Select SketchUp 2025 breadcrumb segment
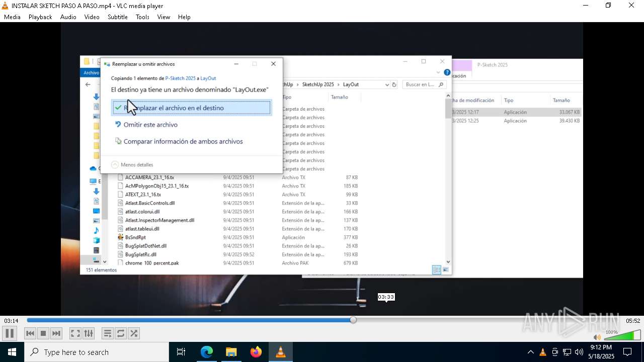Screen dimensions: 644x362 pyautogui.click(x=318, y=84)
